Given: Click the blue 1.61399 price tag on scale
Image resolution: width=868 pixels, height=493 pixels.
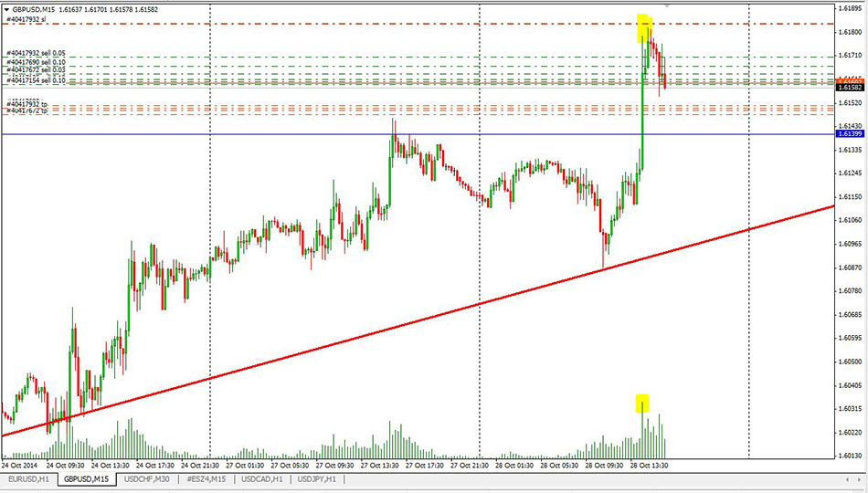Looking at the screenshot, I should [x=850, y=134].
